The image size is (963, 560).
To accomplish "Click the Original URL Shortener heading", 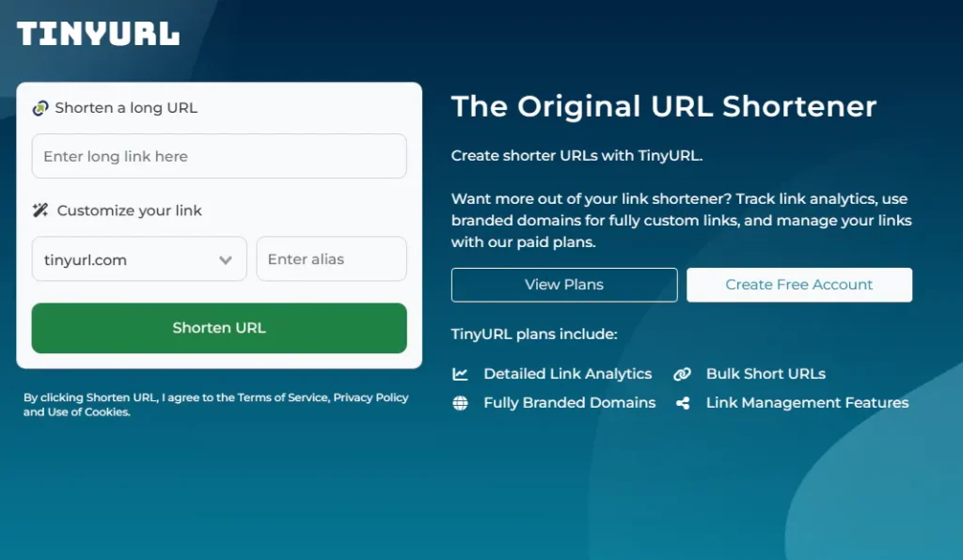I will click(x=663, y=106).
